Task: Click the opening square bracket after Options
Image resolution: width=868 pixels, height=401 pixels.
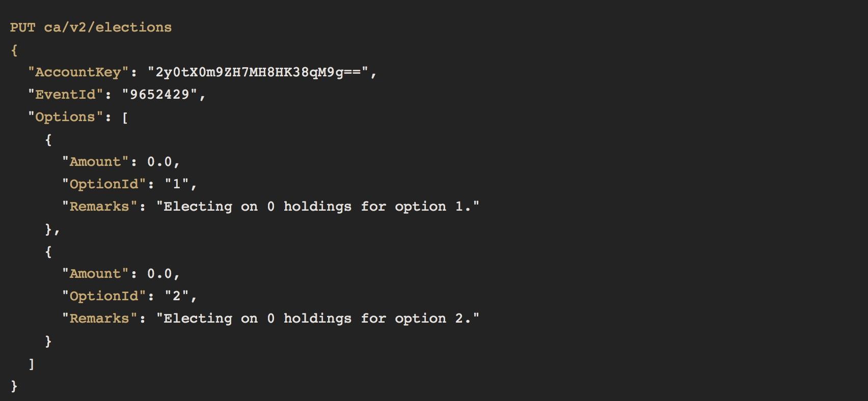Action: point(125,118)
